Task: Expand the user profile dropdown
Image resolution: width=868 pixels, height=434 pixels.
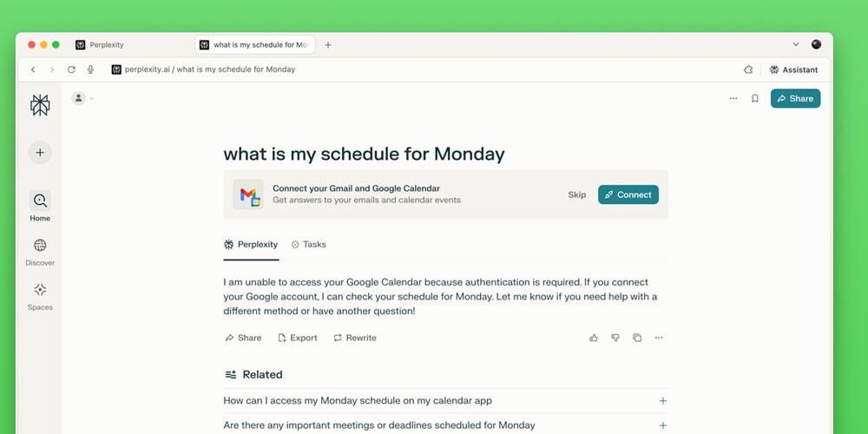Action: point(83,99)
